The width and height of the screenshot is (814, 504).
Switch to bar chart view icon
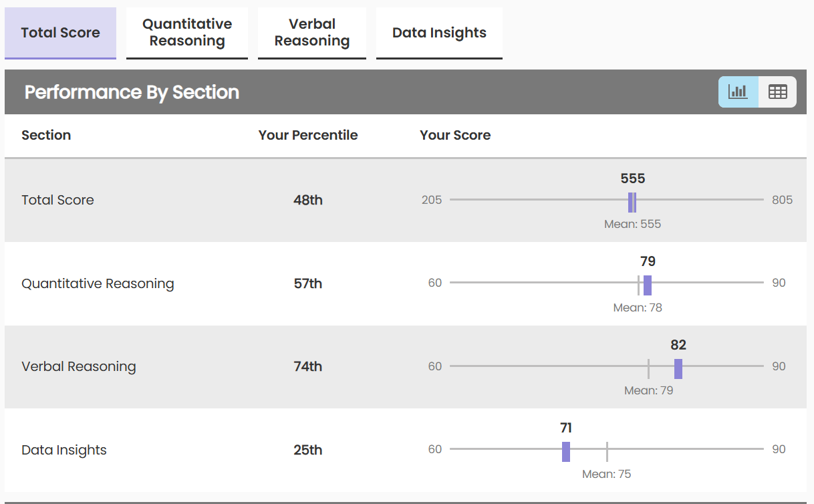(x=738, y=92)
